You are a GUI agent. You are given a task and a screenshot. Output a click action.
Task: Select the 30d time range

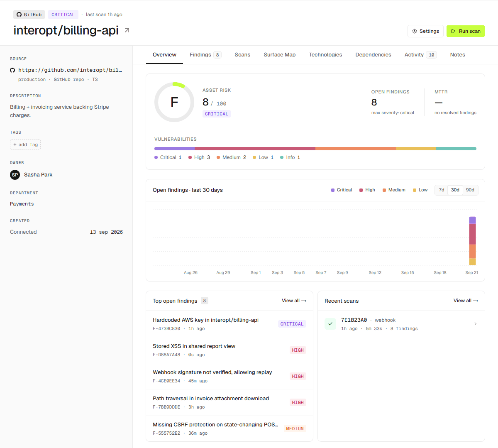(x=455, y=190)
